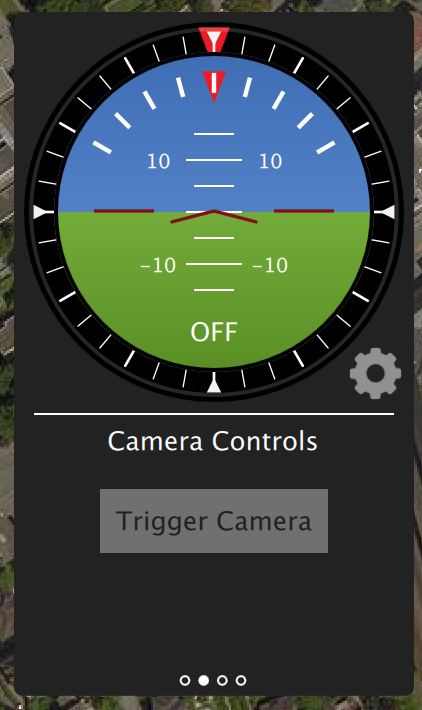This screenshot has height=710, width=422.
Task: Jump to the fourth page indicator dot
Action: click(x=241, y=680)
